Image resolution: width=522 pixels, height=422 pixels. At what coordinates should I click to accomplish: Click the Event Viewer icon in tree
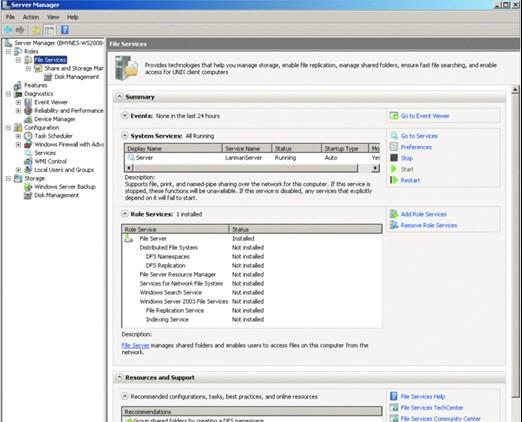point(28,102)
